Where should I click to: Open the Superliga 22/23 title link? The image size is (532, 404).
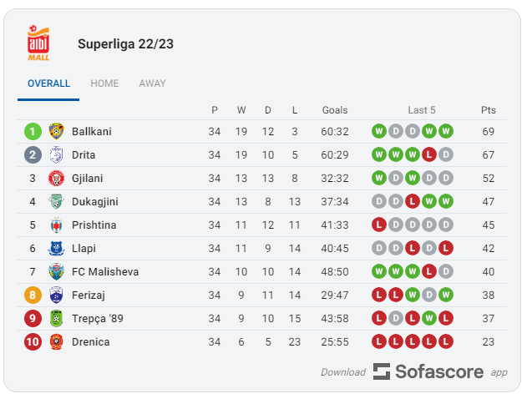(x=125, y=44)
